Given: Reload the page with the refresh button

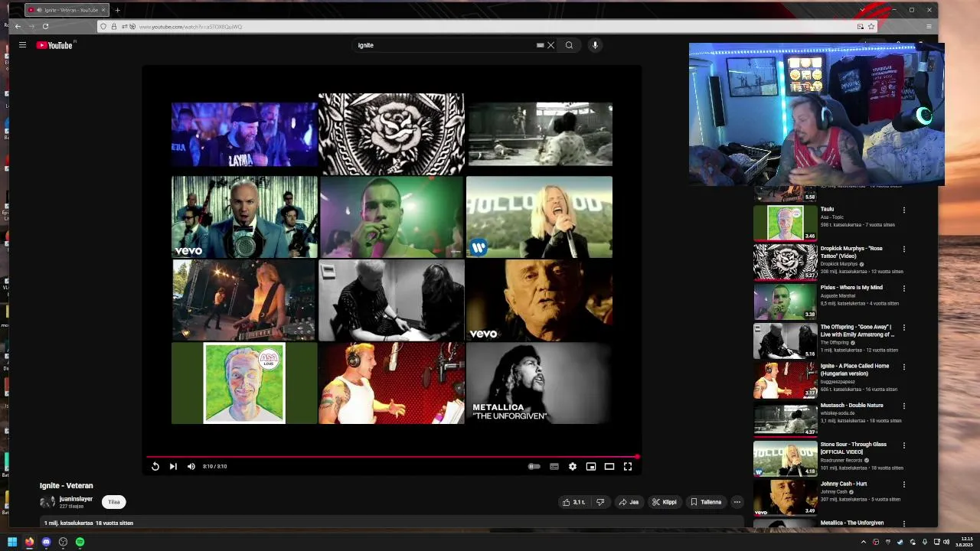Looking at the screenshot, I should [x=45, y=26].
